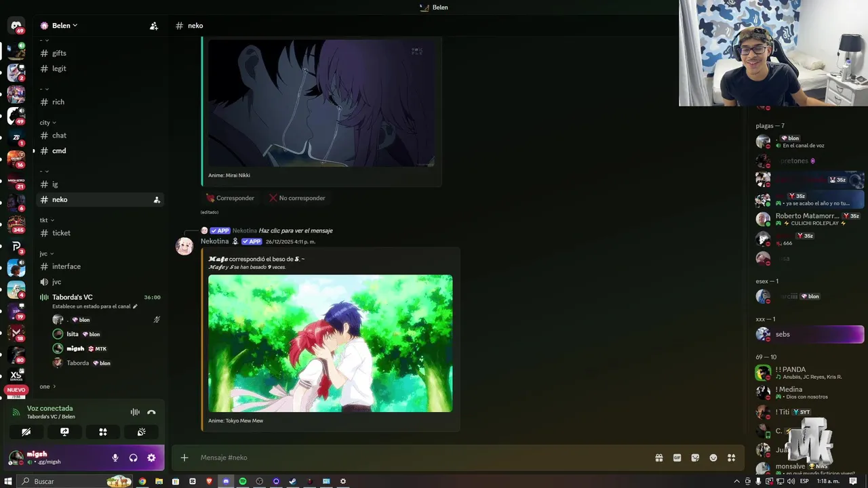Click the Nekotina username in the message header

(214, 241)
